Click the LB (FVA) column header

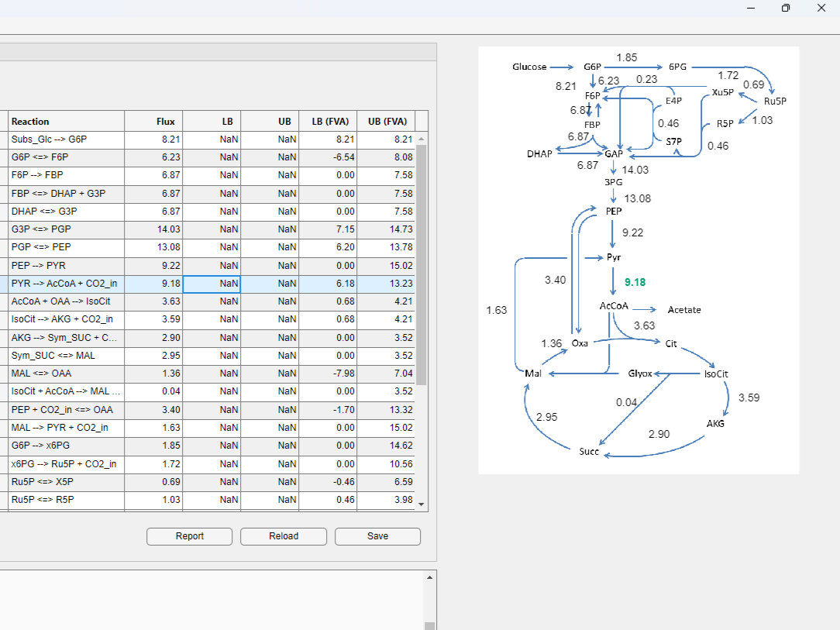[329, 121]
